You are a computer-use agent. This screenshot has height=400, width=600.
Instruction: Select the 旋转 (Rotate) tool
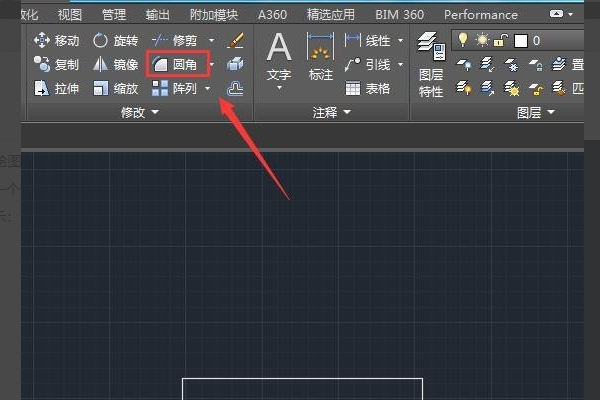pyautogui.click(x=115, y=40)
